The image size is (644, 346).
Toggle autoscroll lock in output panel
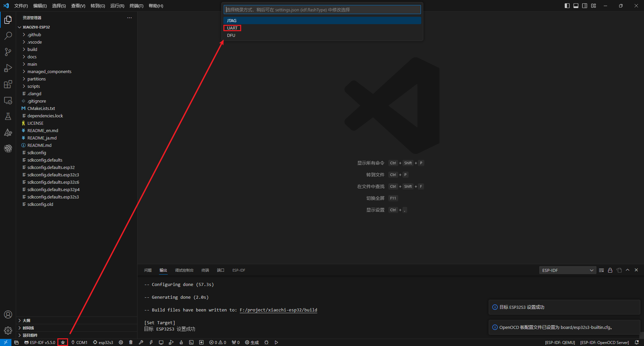(610, 270)
